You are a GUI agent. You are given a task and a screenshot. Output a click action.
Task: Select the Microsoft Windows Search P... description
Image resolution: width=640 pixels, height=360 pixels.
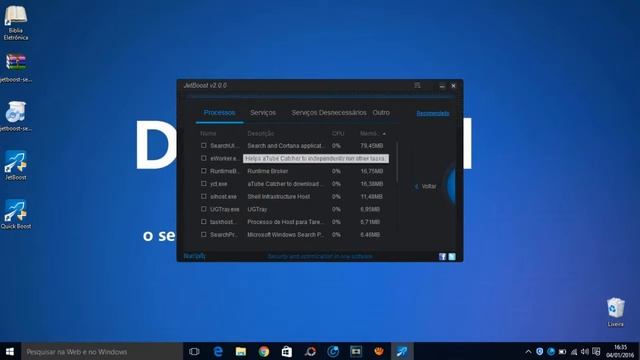[x=285, y=235]
